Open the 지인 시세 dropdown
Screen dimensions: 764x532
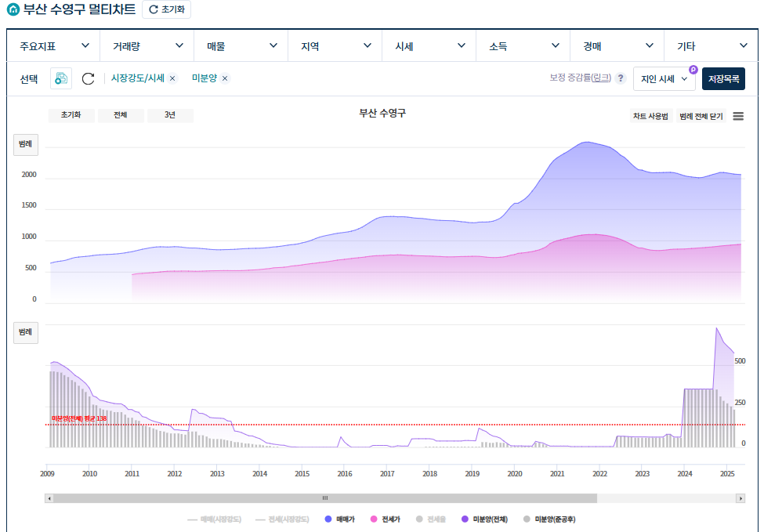(x=664, y=79)
